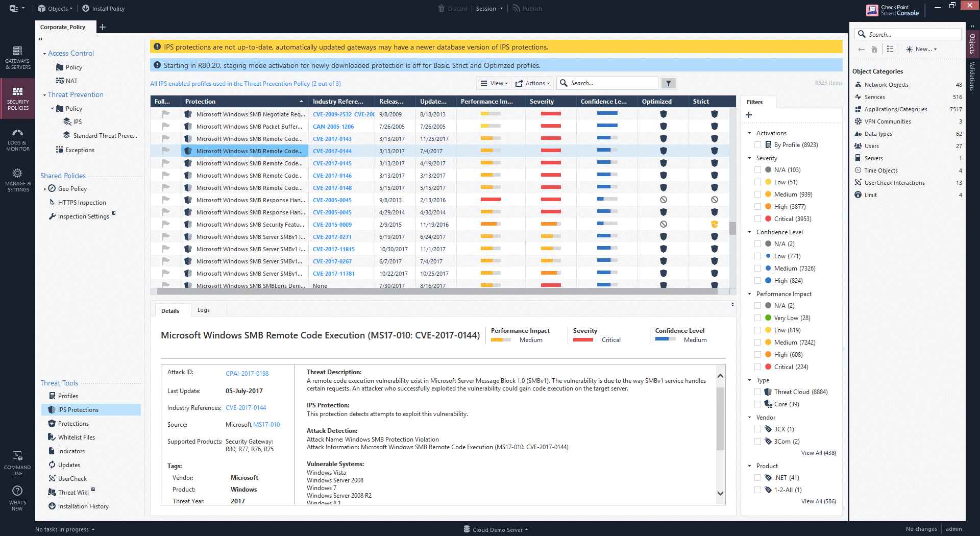Open CVE-2017-11815 industry reference link

tap(334, 249)
